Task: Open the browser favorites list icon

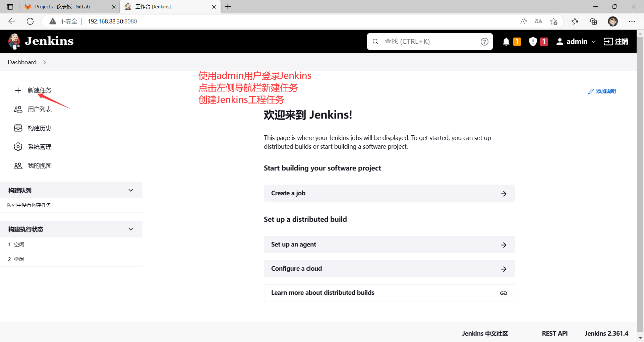Action: pyautogui.click(x=575, y=21)
